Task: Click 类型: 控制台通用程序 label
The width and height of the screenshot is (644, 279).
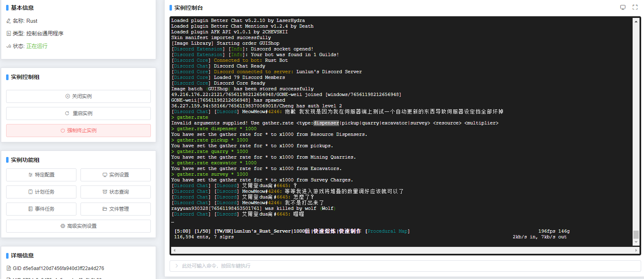Action: [x=38, y=33]
